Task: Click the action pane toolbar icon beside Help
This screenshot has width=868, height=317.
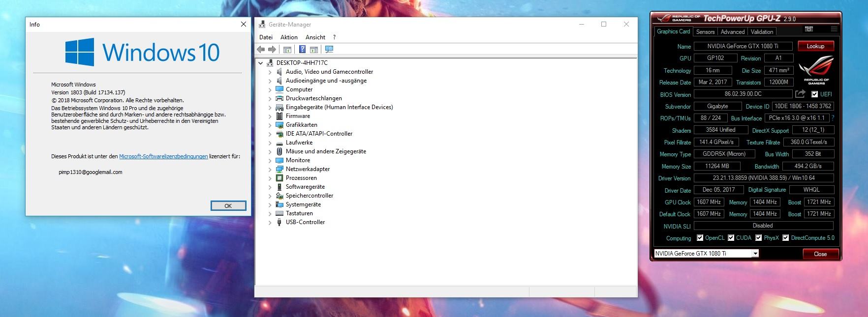Action: coord(314,49)
